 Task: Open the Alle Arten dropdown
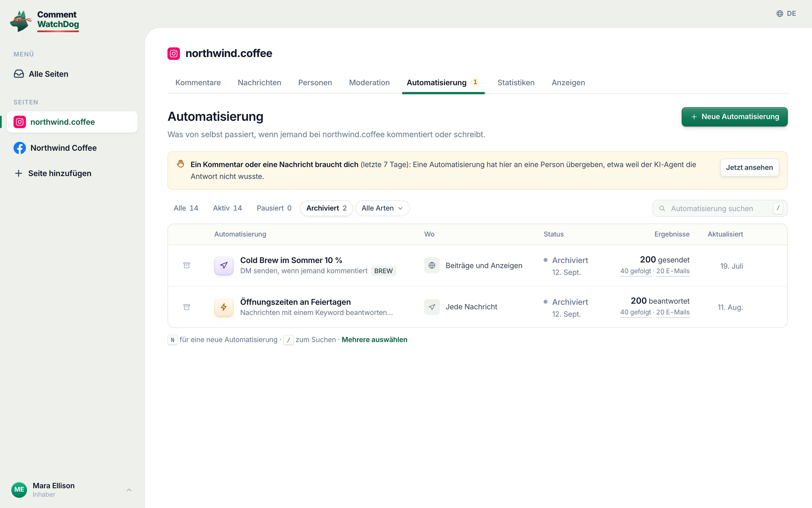pyautogui.click(x=382, y=208)
